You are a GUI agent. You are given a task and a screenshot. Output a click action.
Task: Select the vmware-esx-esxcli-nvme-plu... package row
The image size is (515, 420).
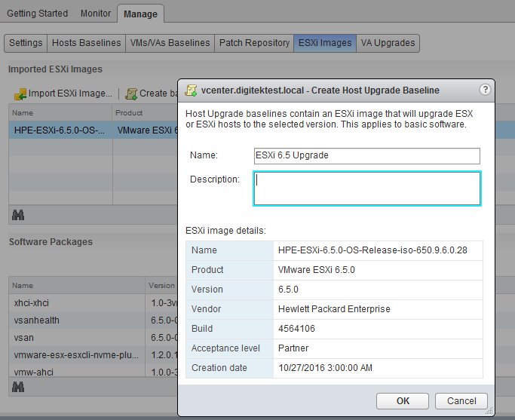(93, 355)
